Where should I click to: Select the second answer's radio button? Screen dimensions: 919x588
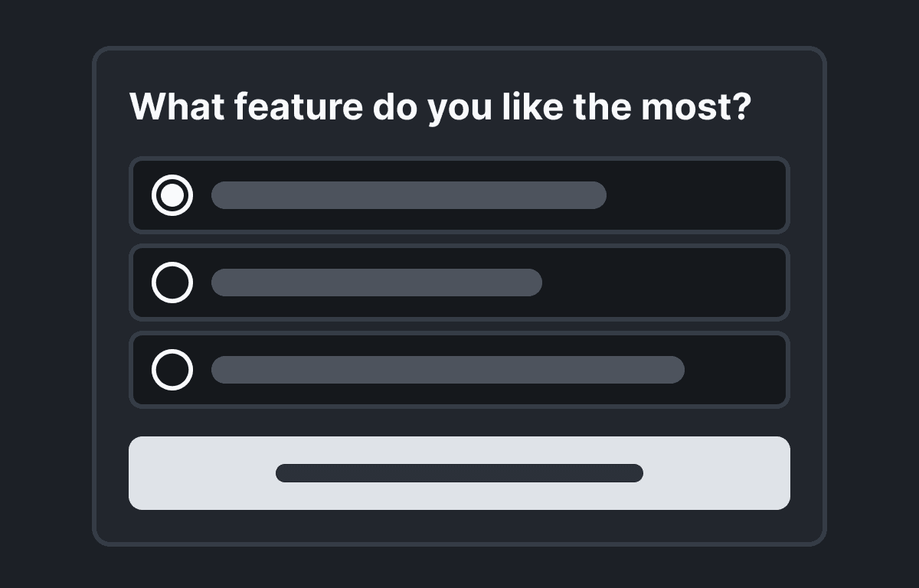(x=172, y=283)
